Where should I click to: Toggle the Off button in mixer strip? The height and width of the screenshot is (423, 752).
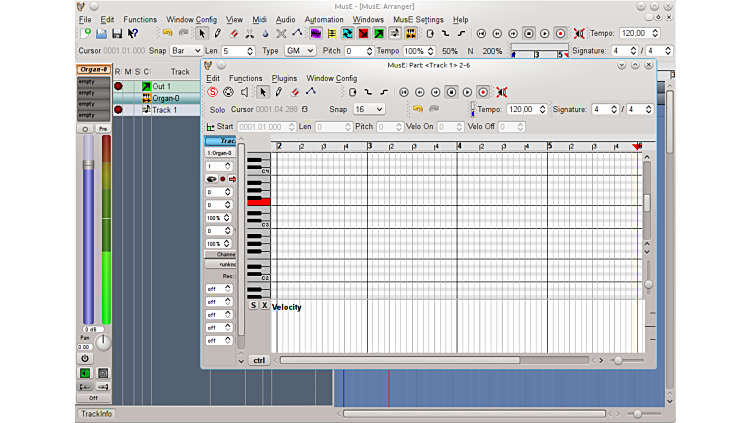click(x=93, y=397)
